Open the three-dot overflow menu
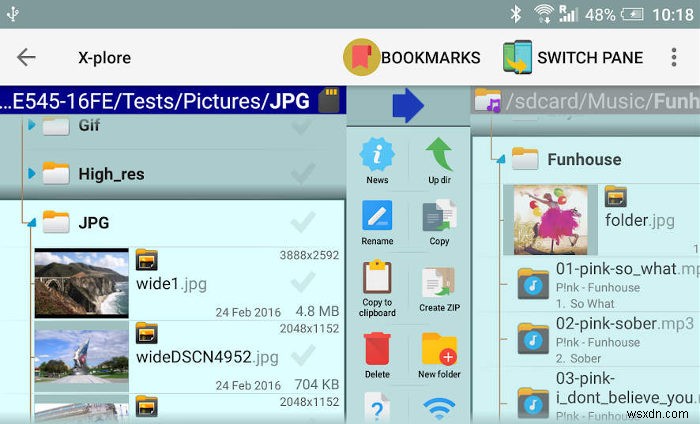 [674, 57]
